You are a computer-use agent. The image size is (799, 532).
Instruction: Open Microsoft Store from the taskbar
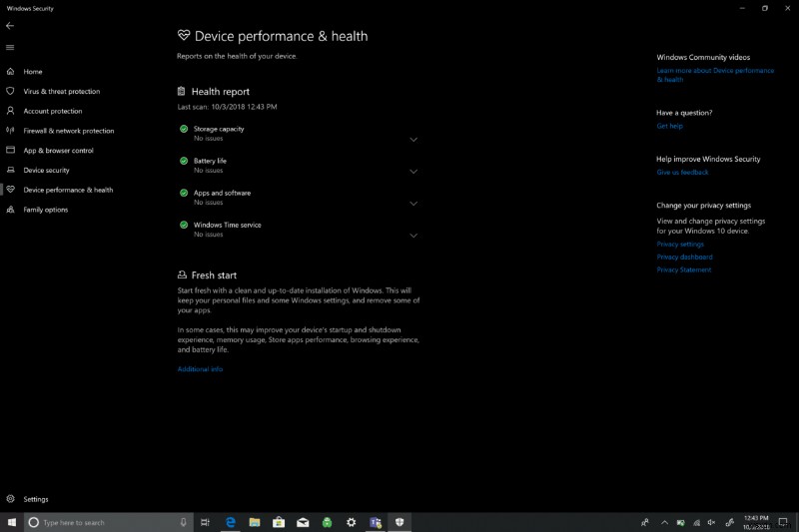[x=279, y=522]
